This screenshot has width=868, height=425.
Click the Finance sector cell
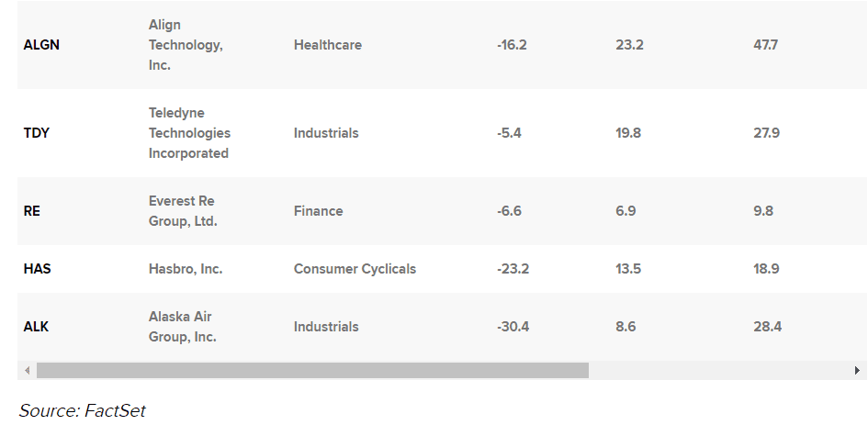(x=319, y=211)
